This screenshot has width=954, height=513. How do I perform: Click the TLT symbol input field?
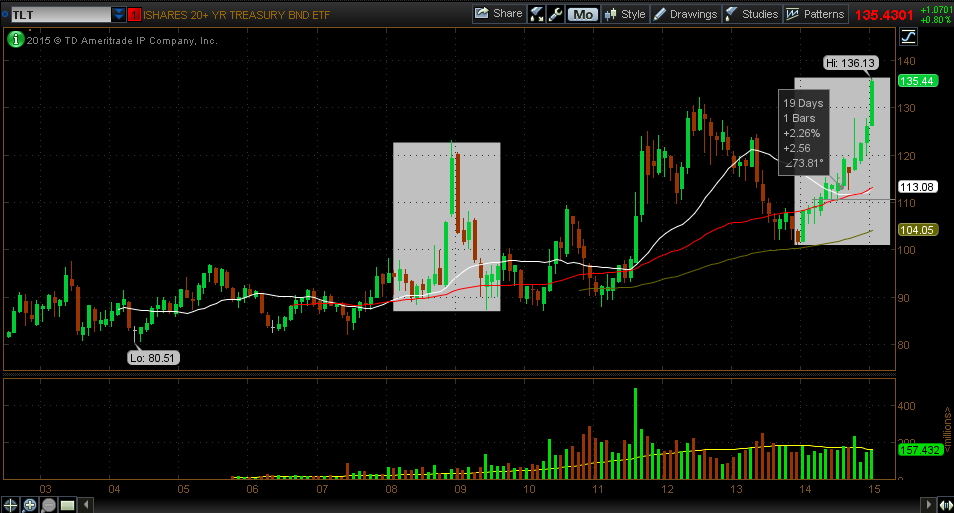(x=61, y=15)
